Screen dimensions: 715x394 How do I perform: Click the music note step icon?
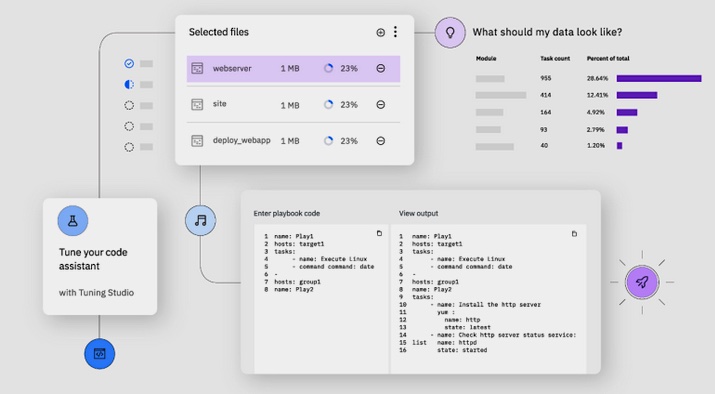click(x=201, y=221)
